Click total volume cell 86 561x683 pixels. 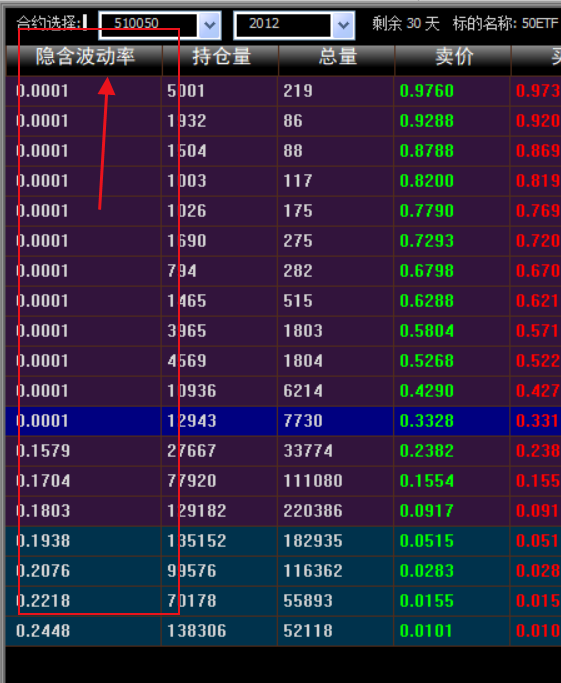[x=293, y=121]
